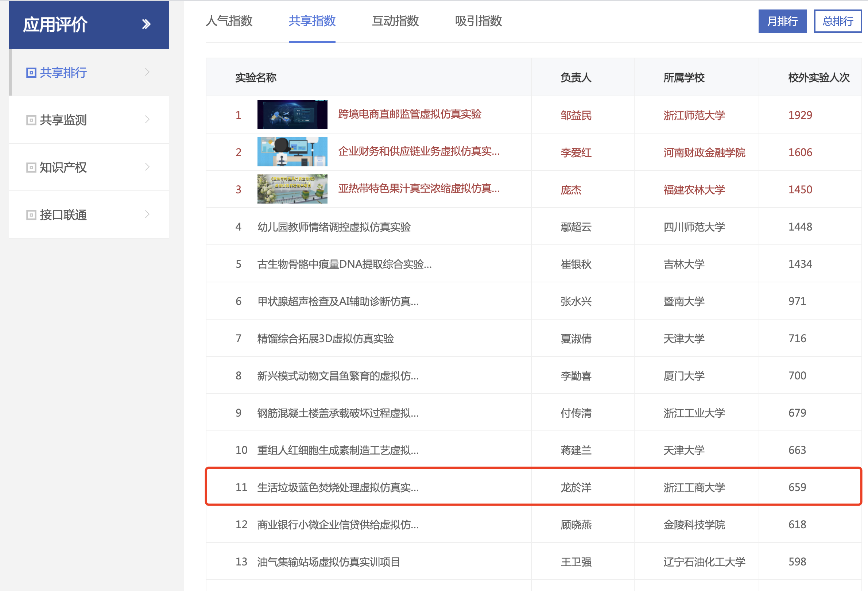Expand the 接口联通 chevron arrow
This screenshot has height=591, width=868.
147,215
